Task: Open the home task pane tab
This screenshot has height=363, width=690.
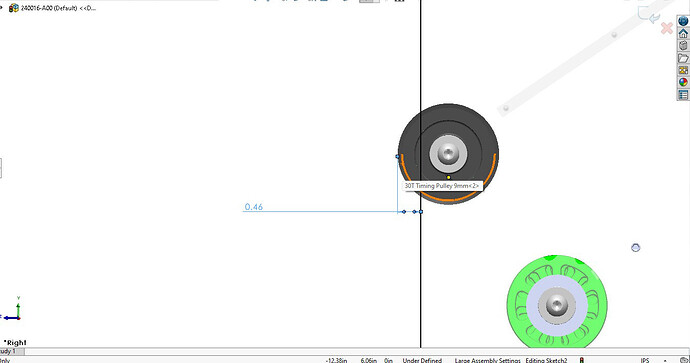Action: click(x=683, y=33)
